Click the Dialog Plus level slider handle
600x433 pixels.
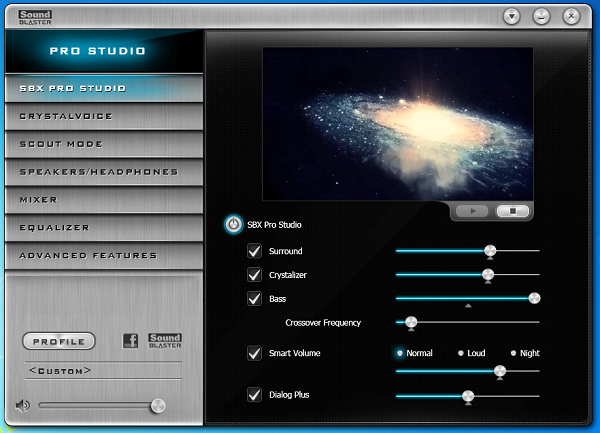(468, 396)
